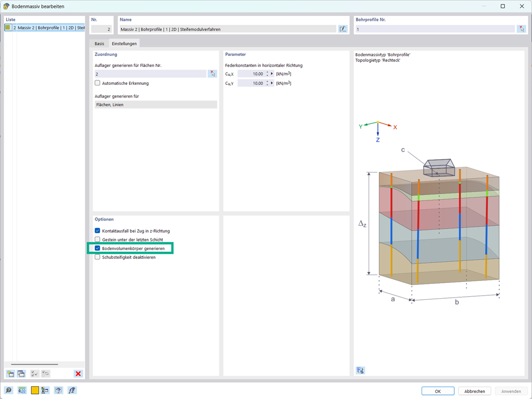This screenshot has width=532, height=399.
Task: Open the Cu,X value arrow menu
Action: click(272, 74)
